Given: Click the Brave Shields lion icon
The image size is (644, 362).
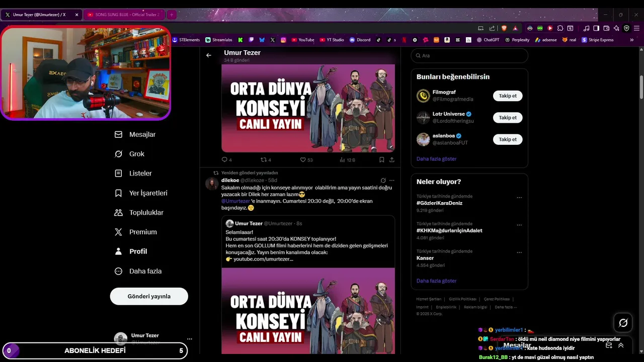Looking at the screenshot, I should tap(504, 28).
